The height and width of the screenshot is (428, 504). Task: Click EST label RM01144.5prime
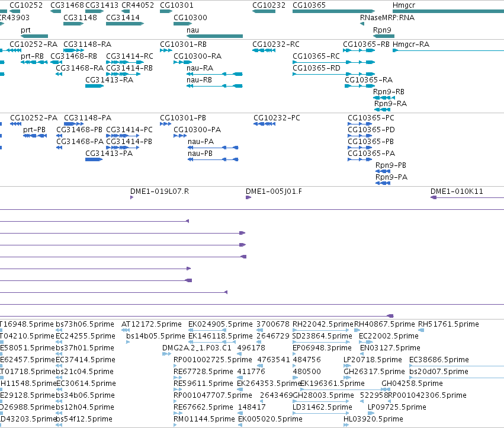pos(204,419)
